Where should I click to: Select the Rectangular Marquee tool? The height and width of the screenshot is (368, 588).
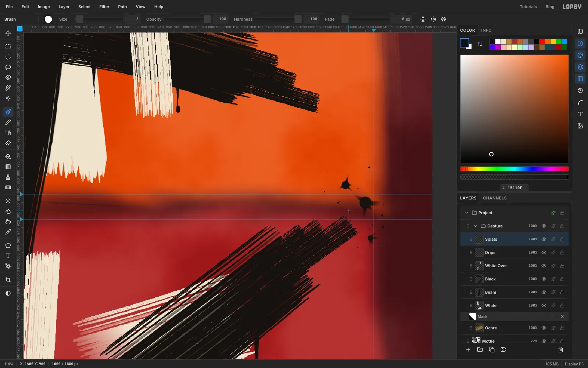[8, 47]
